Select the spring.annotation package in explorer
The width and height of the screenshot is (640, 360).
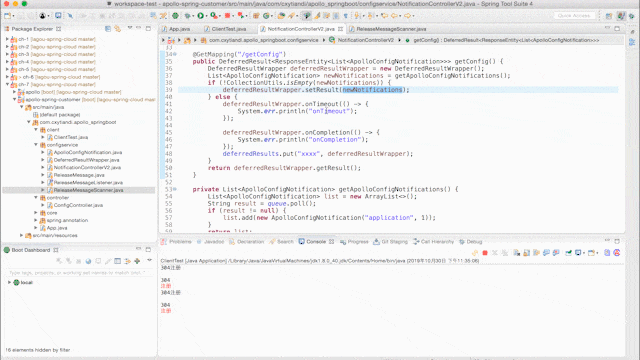[x=67, y=220]
